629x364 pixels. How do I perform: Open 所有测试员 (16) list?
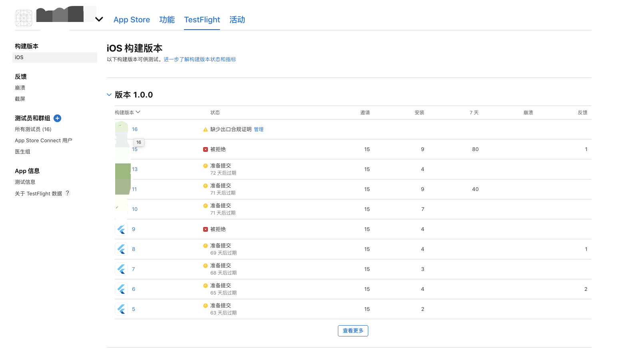tap(33, 129)
